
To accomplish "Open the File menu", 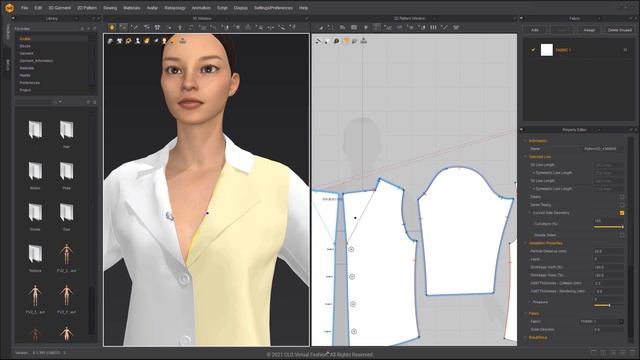I will (x=24, y=8).
